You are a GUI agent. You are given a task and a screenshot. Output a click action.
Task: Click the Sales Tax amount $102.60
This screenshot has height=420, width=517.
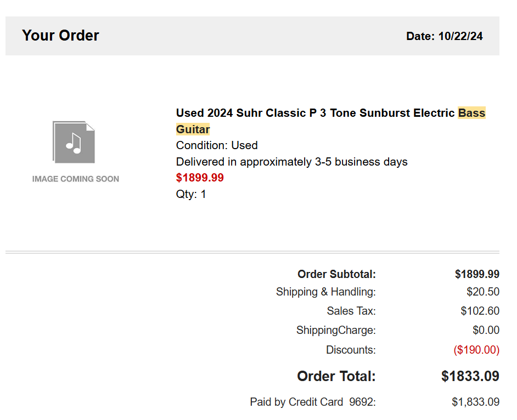(x=480, y=311)
